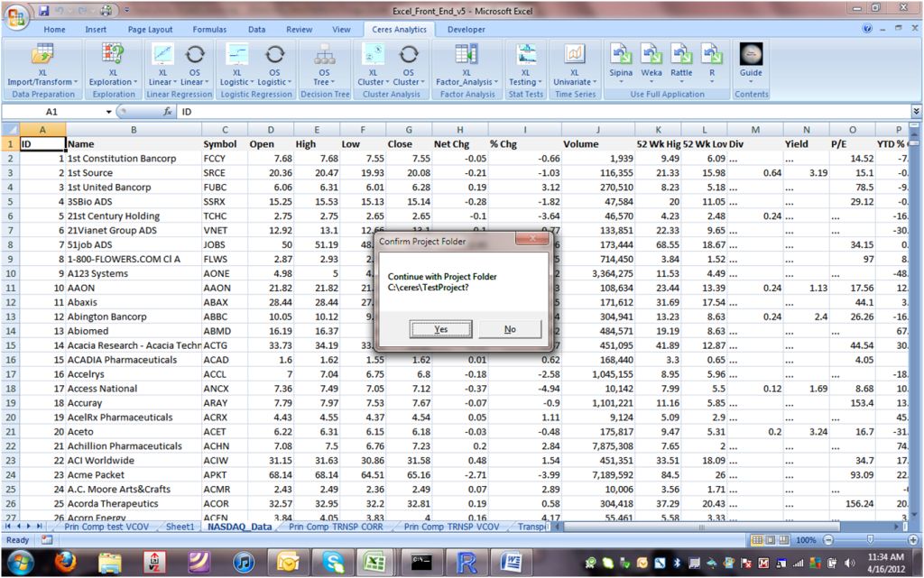The image size is (924, 578).
Task: Expand the XL Univariate dropdown arrow
Action: 595,82
